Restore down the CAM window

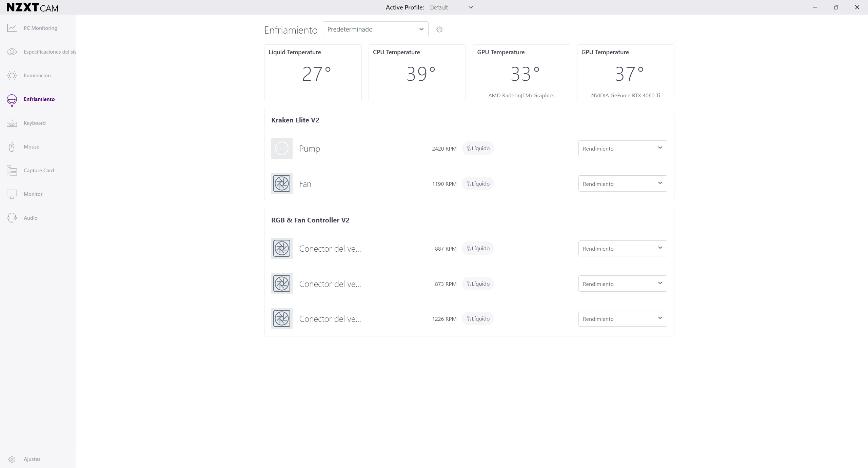836,7
